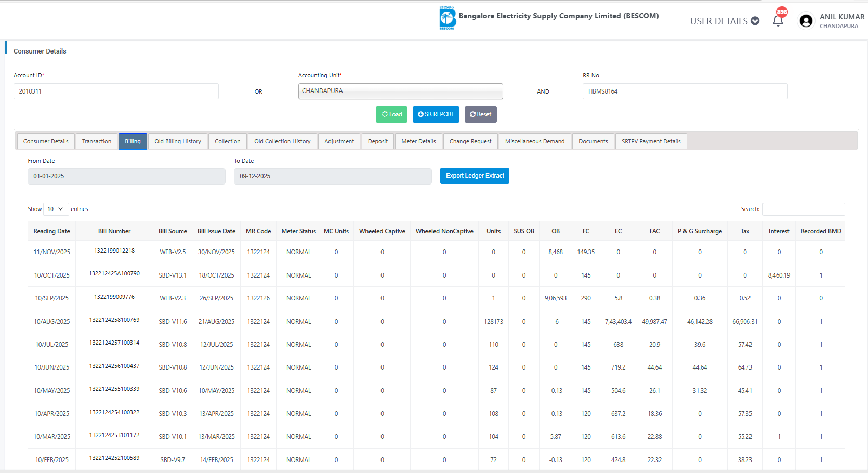Expand the USER DETAILS dropdown
Image resolution: width=868 pixels, height=473 pixels.
pos(725,21)
